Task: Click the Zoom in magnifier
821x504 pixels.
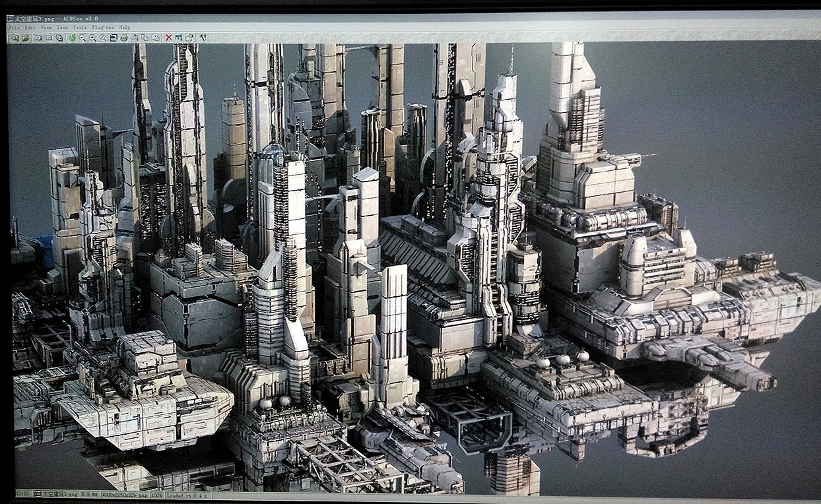Action: click(x=93, y=38)
